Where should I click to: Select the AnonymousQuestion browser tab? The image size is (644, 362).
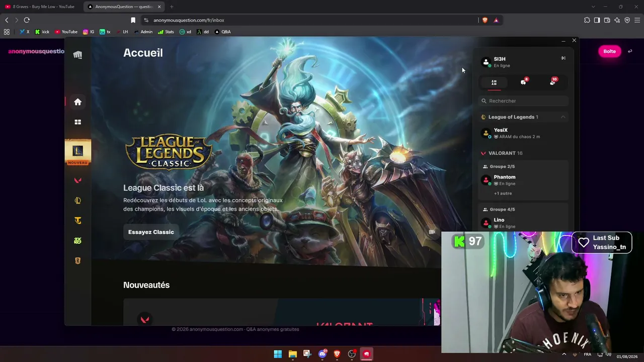point(124,7)
